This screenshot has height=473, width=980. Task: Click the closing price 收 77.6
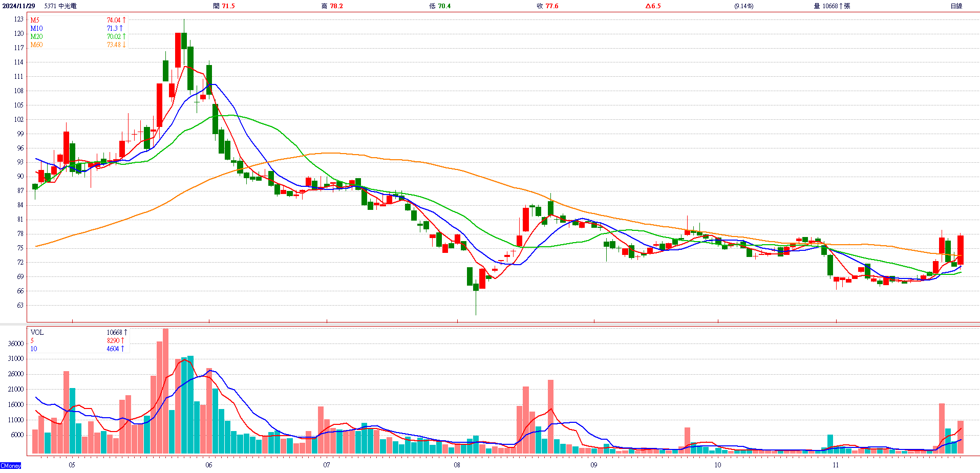coord(547,6)
